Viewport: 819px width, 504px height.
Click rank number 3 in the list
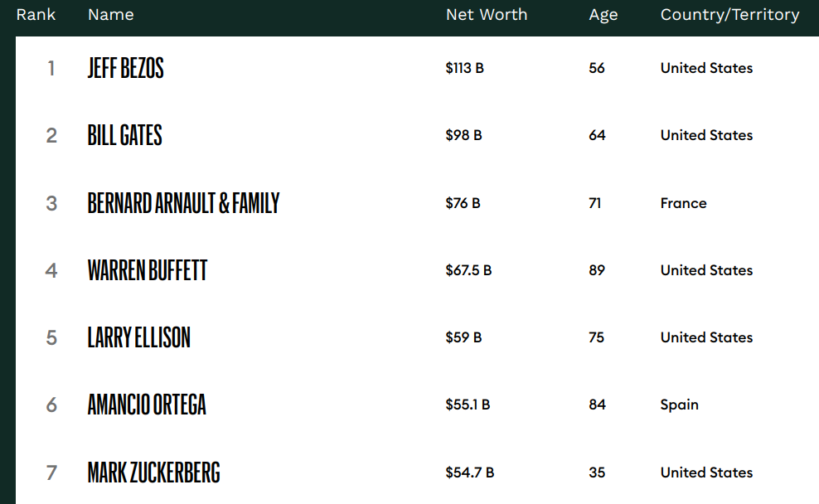51,203
